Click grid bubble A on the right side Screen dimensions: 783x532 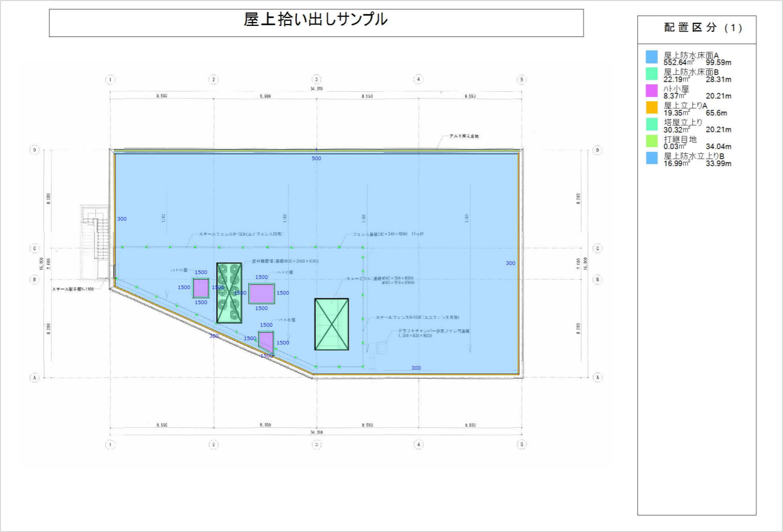597,377
